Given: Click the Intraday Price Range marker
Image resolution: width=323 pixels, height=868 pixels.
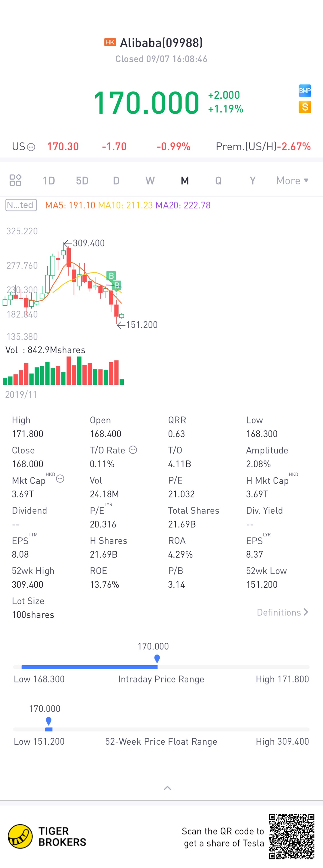Looking at the screenshot, I should click(x=157, y=658).
